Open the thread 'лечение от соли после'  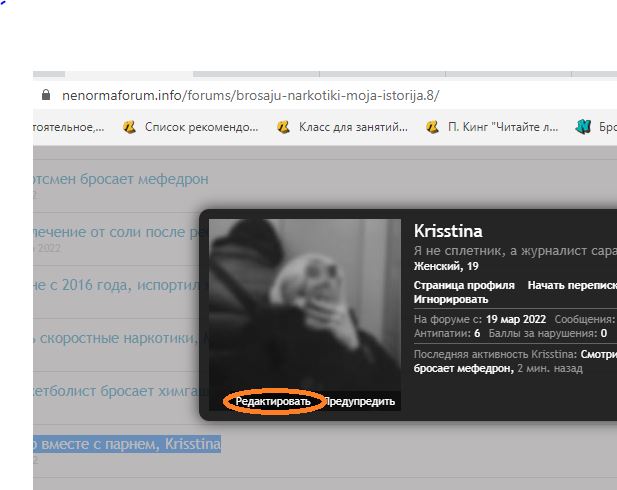click(x=115, y=232)
